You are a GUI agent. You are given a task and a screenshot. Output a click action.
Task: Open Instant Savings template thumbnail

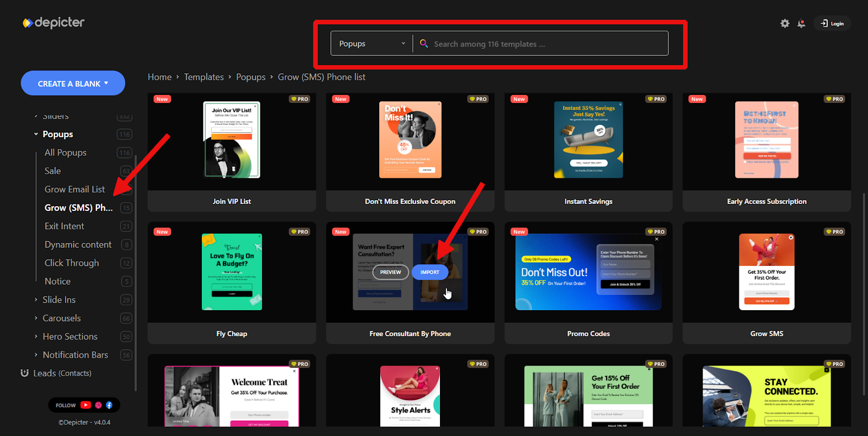click(x=589, y=140)
